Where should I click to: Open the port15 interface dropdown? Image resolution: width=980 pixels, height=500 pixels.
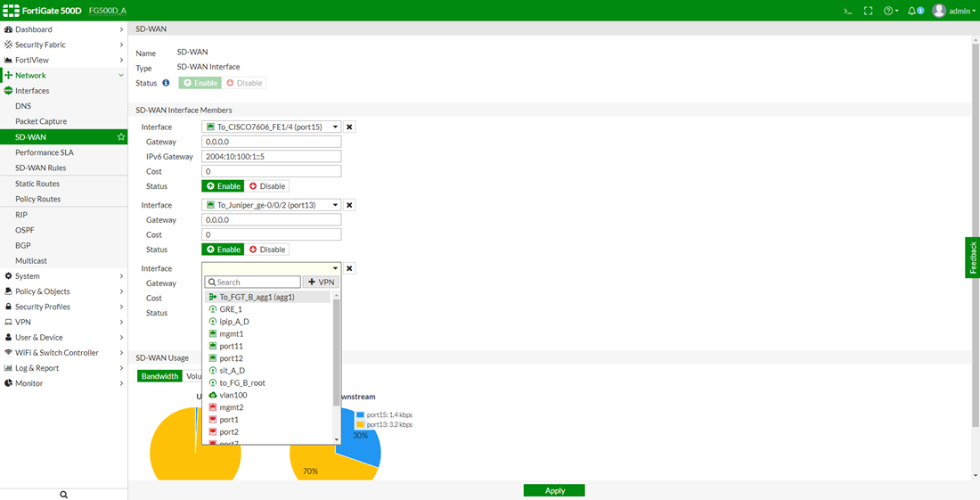click(272, 127)
